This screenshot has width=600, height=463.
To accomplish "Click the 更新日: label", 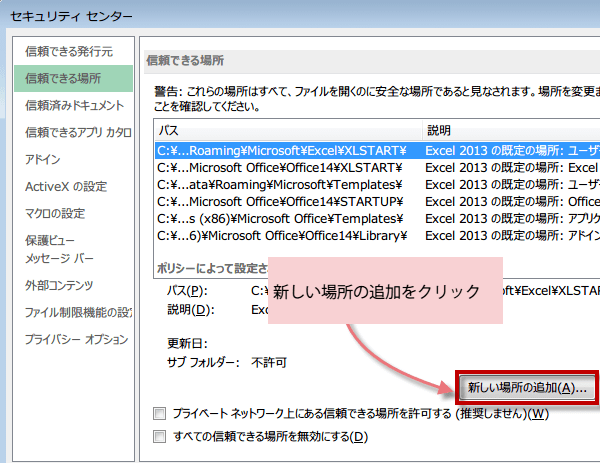I will point(187,343).
